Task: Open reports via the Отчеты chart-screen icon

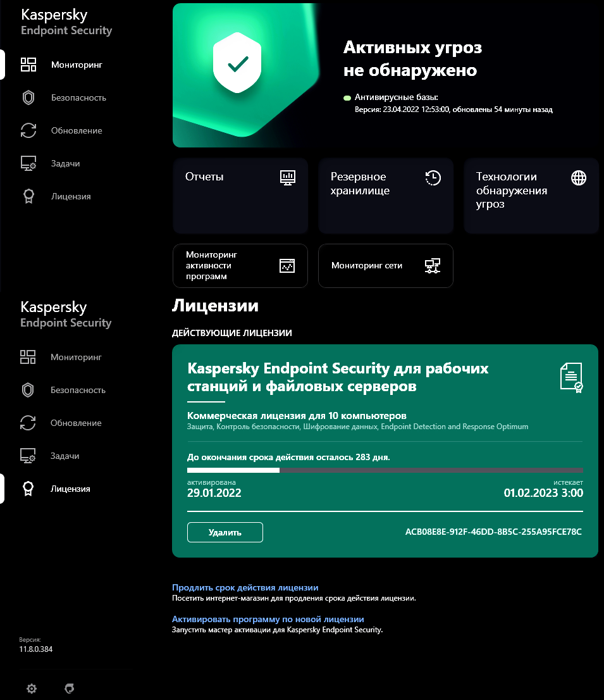Action: click(x=288, y=178)
